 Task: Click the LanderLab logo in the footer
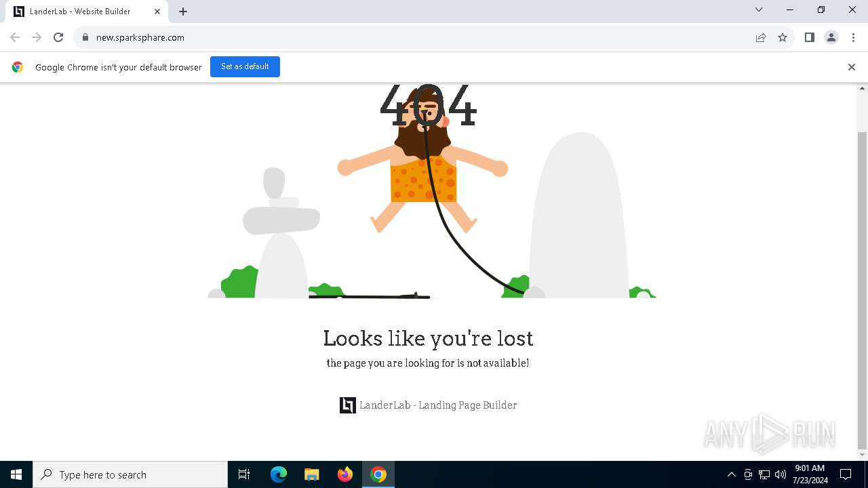[348, 405]
